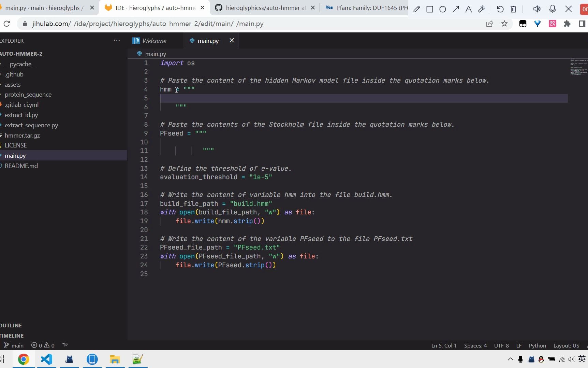This screenshot has width=588, height=368.
Task: Click Layout: US status item
Action: point(566,345)
